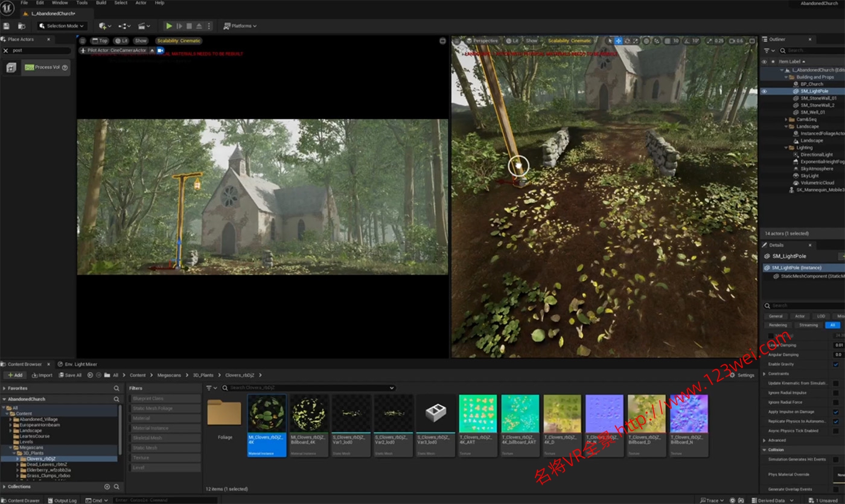Click the Stop simulation icon
The width and height of the screenshot is (845, 504).
(189, 26)
